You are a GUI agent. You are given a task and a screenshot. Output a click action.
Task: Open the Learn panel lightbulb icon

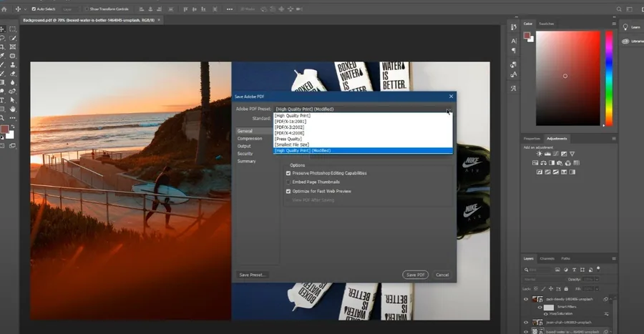(625, 27)
